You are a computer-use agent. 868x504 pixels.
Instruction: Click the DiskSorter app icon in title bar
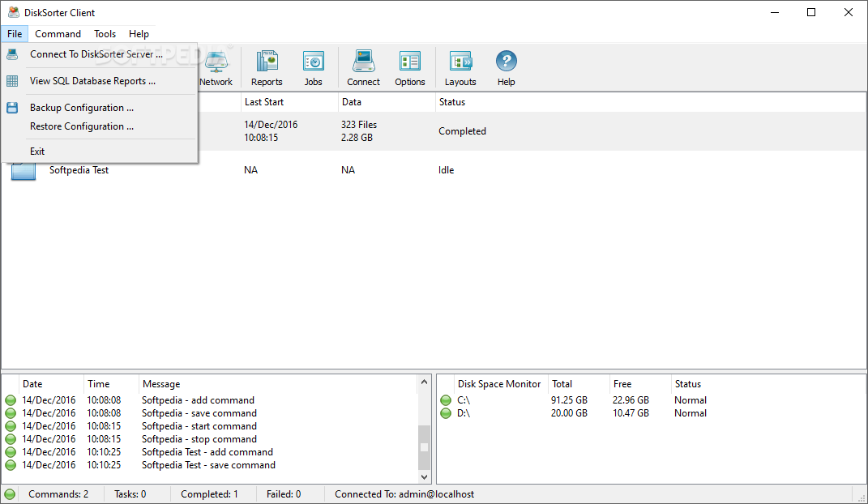(x=13, y=12)
